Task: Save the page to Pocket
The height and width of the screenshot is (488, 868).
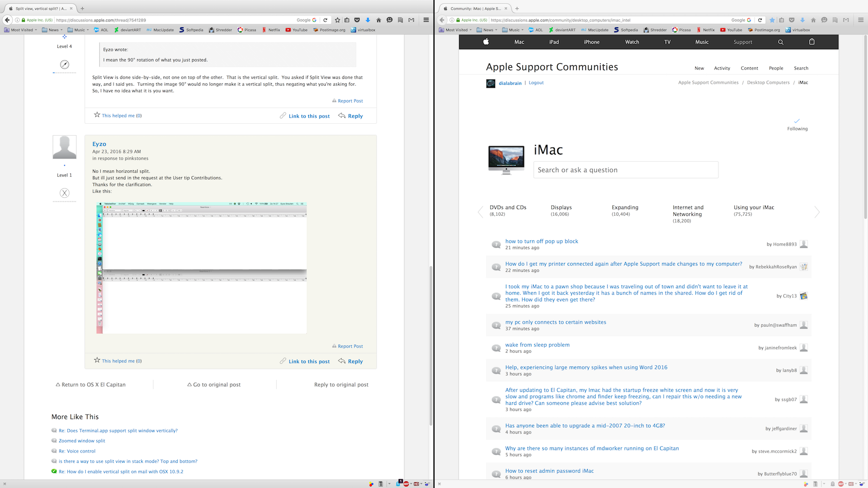Action: coord(356,20)
